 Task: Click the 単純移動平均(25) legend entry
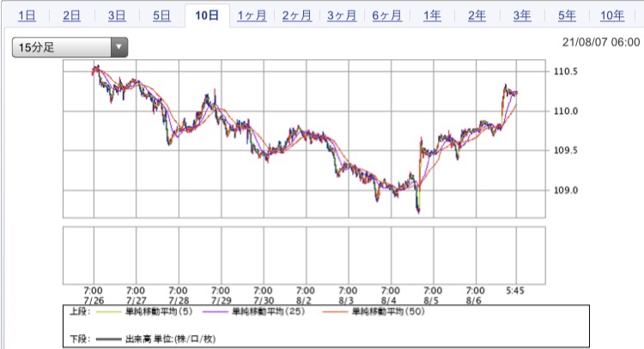tap(269, 311)
